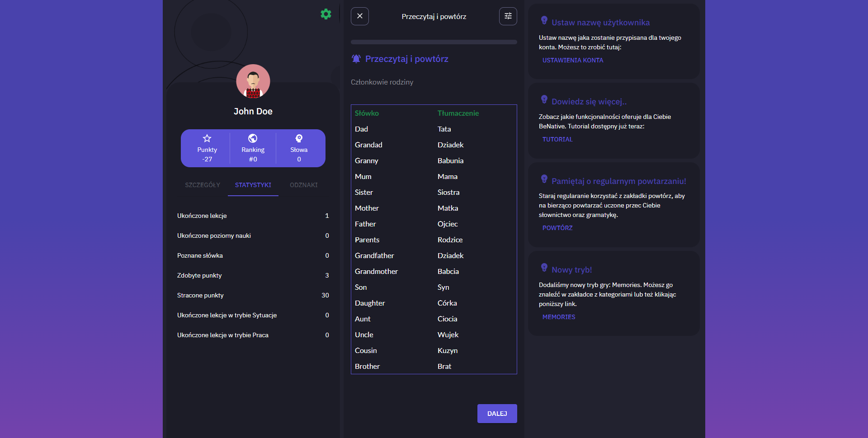
Task: Click the lightbulb icon beside Dowiedz się więcej
Action: (x=544, y=99)
